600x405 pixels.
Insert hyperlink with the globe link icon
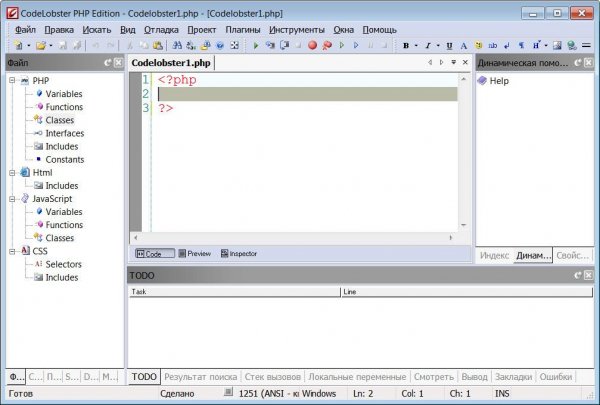point(572,46)
